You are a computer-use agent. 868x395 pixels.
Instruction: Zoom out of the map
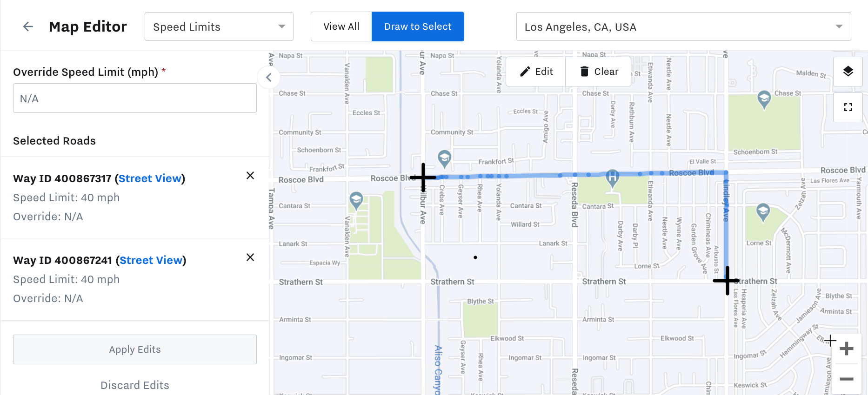[847, 379]
